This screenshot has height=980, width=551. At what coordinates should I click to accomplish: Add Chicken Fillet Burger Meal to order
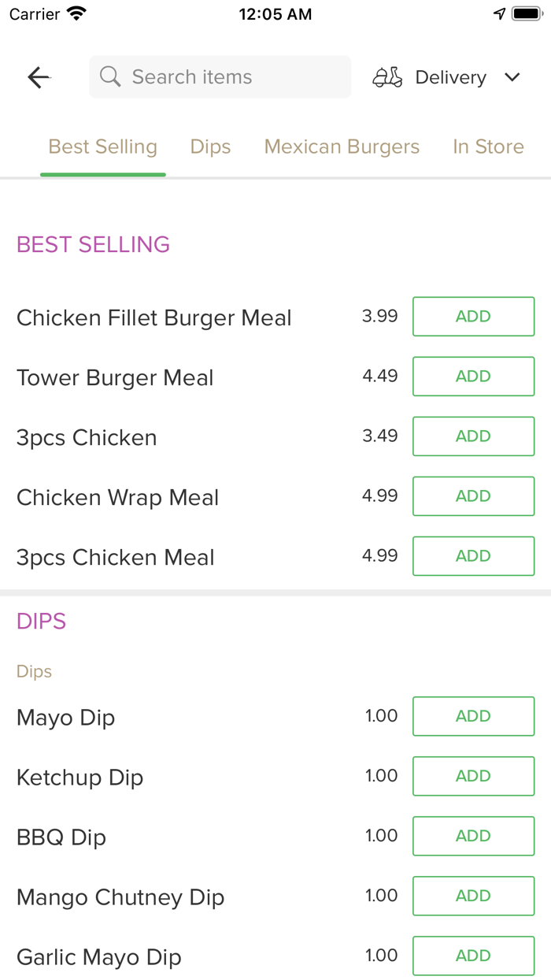[473, 317]
